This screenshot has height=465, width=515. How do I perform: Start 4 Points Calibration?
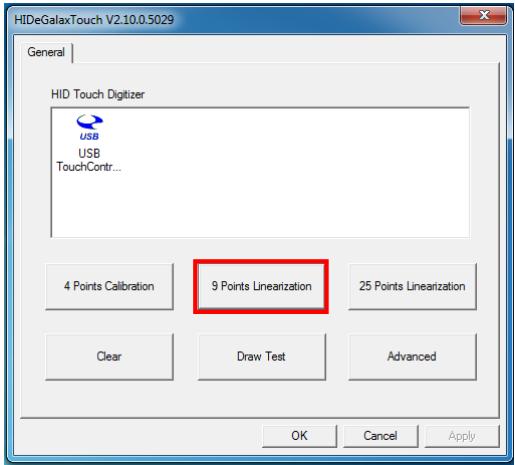109,286
